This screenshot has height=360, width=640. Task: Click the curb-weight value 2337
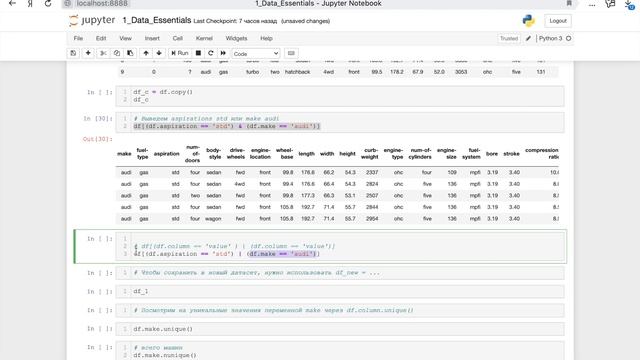pos(372,173)
